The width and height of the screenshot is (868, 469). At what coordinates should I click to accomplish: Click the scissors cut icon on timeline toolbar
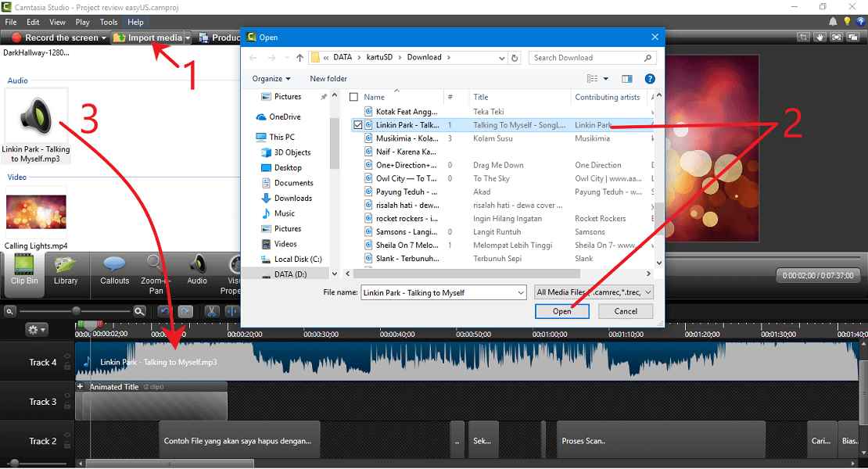tap(211, 311)
